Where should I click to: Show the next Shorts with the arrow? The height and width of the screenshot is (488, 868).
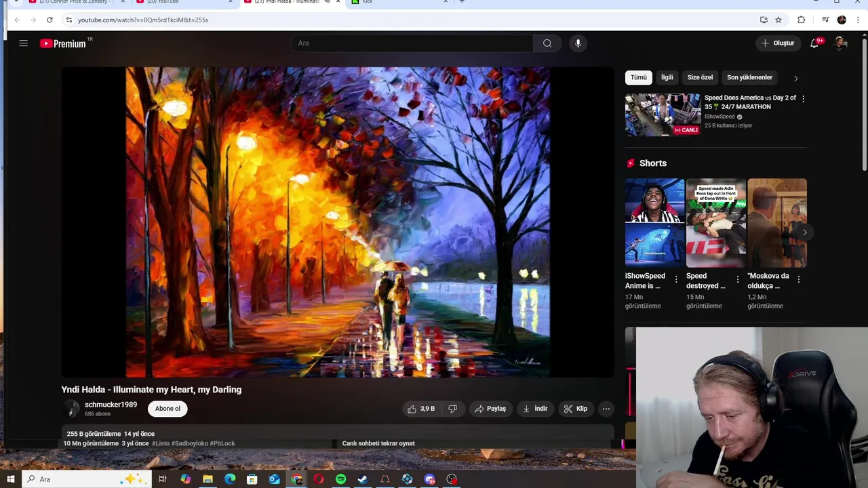coord(804,232)
